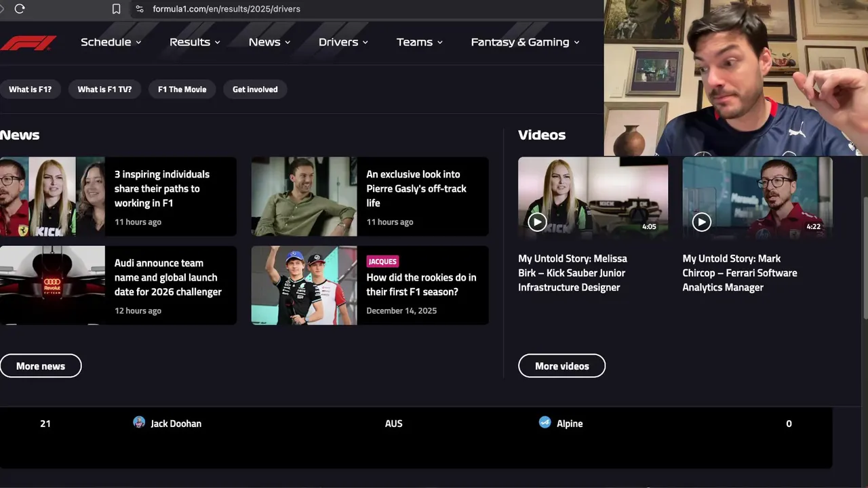Image resolution: width=868 pixels, height=488 pixels.
Task: Click the More videos button
Action: click(561, 366)
